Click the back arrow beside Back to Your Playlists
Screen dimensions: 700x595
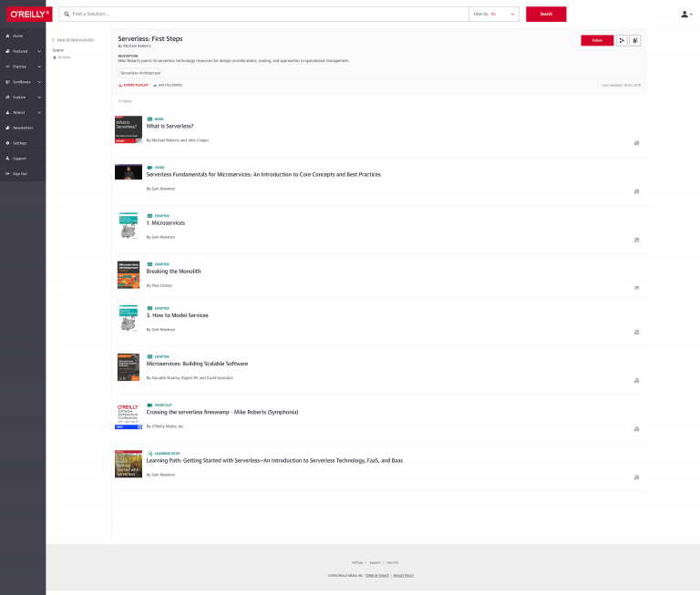pyautogui.click(x=53, y=40)
